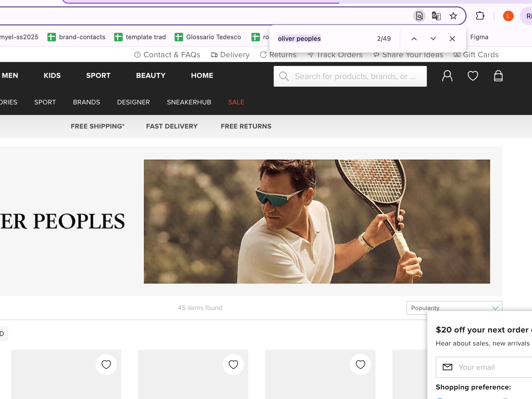Select the HOME top navigation tab
The image size is (532, 399).
pyautogui.click(x=202, y=76)
